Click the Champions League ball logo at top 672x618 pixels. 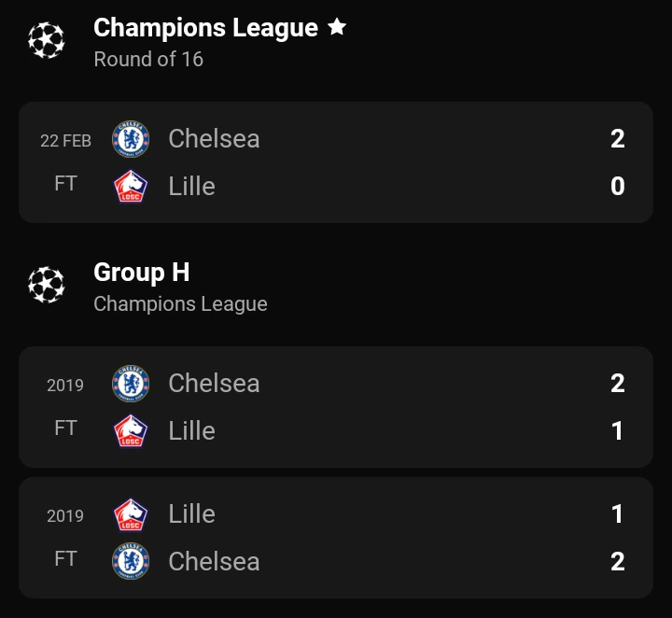coord(47,40)
